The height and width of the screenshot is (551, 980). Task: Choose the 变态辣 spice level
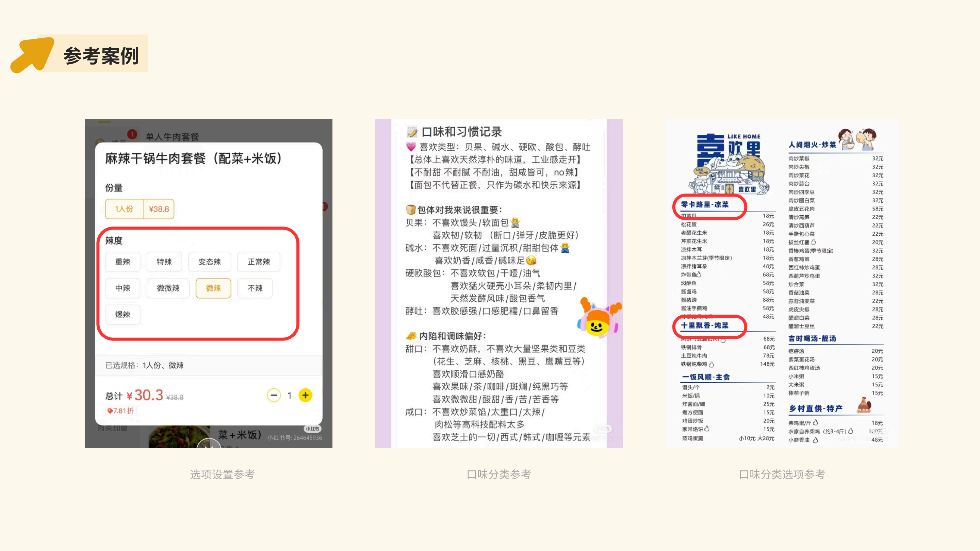tap(209, 262)
